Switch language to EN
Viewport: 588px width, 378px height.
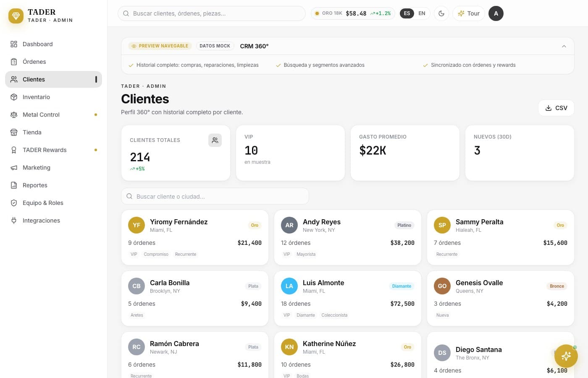[422, 13]
